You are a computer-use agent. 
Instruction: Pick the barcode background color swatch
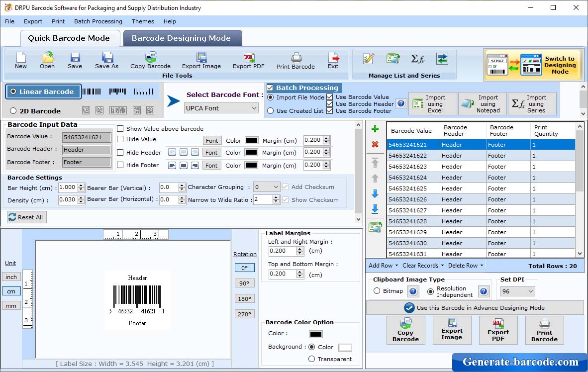pyautogui.click(x=345, y=347)
